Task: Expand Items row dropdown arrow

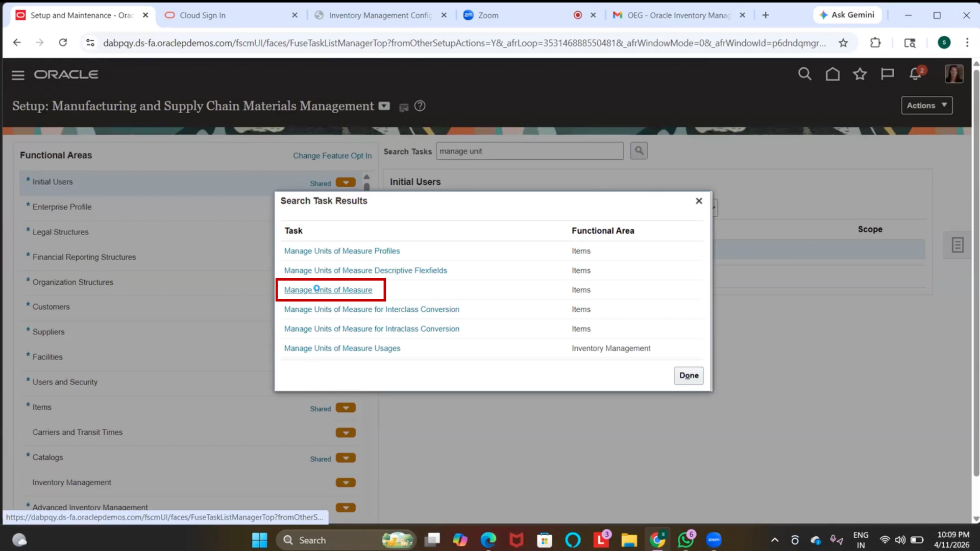Action: [x=346, y=408]
